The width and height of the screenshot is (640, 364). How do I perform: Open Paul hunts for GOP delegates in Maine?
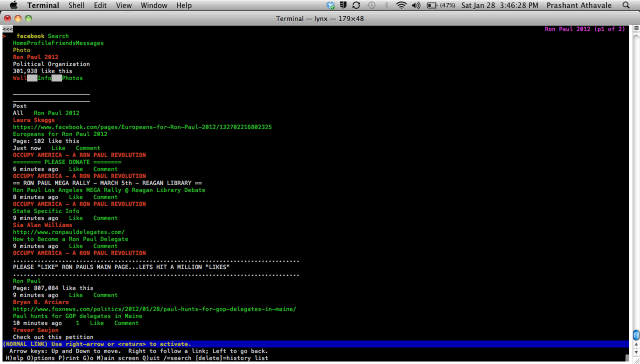click(x=77, y=316)
